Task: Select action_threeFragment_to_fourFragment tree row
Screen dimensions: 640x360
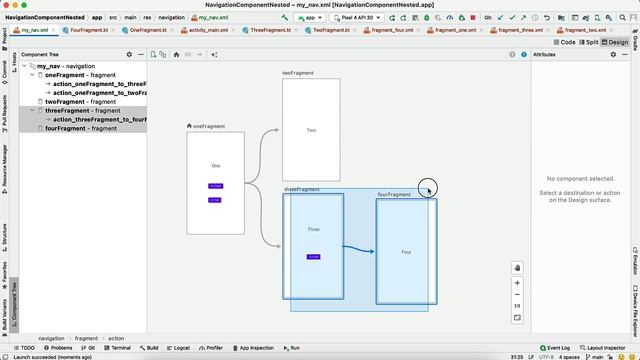Action: 83,119
